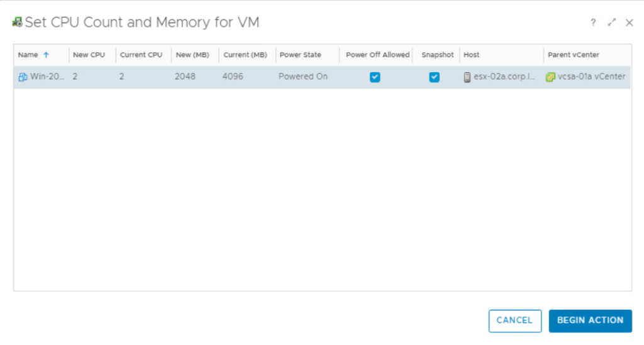Click the Cancel button
644x345 pixels.
pyautogui.click(x=514, y=320)
